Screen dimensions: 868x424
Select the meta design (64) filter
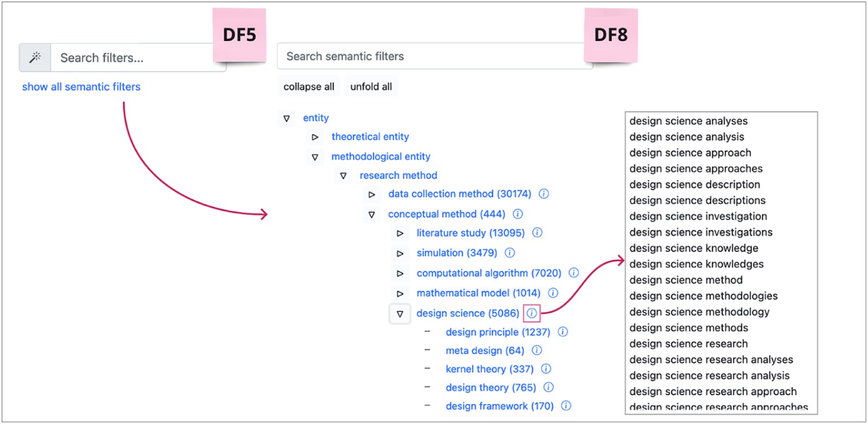point(485,351)
